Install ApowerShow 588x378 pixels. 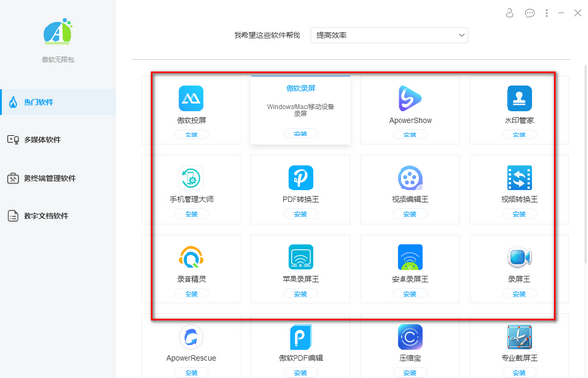coord(410,135)
